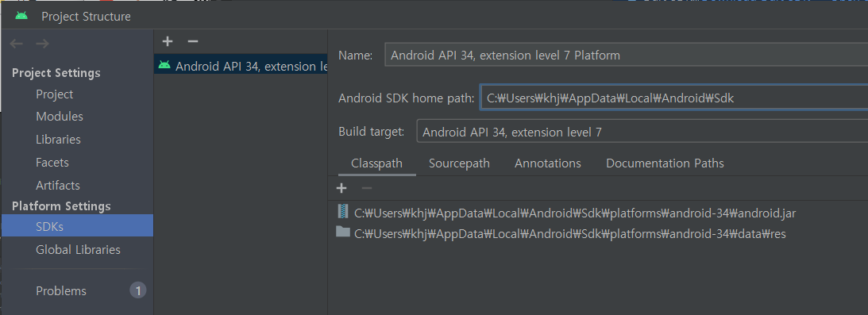This screenshot has width=868, height=315.
Task: Open the Libraries settings page
Action: pyautogui.click(x=58, y=140)
